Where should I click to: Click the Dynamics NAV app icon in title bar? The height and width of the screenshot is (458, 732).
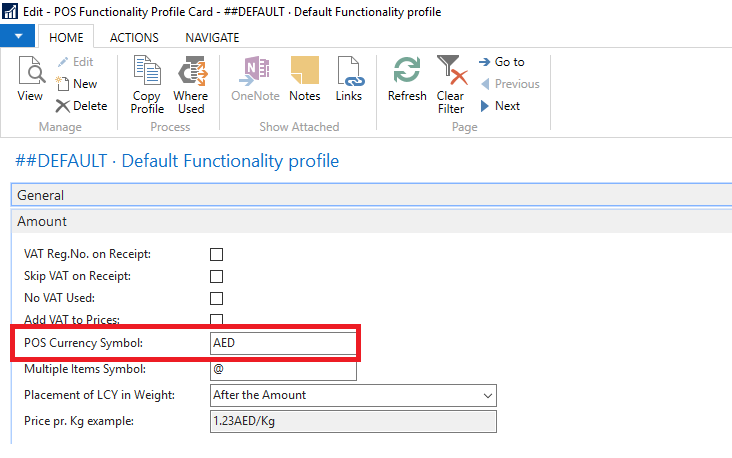(x=10, y=12)
